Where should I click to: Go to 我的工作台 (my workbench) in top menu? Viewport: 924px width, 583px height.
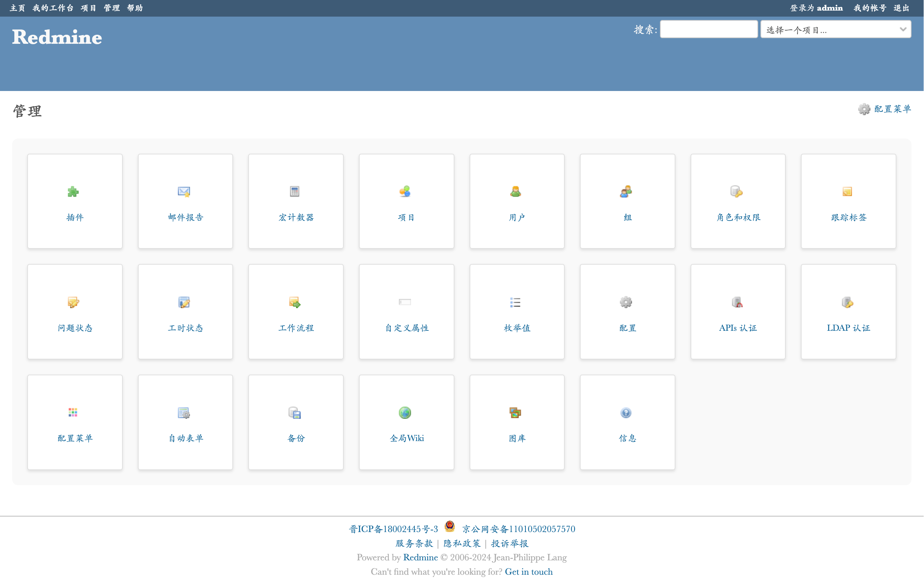53,8
